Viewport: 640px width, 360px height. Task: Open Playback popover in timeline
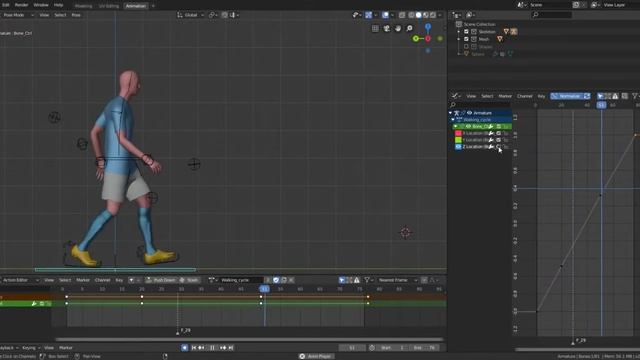coord(8,348)
